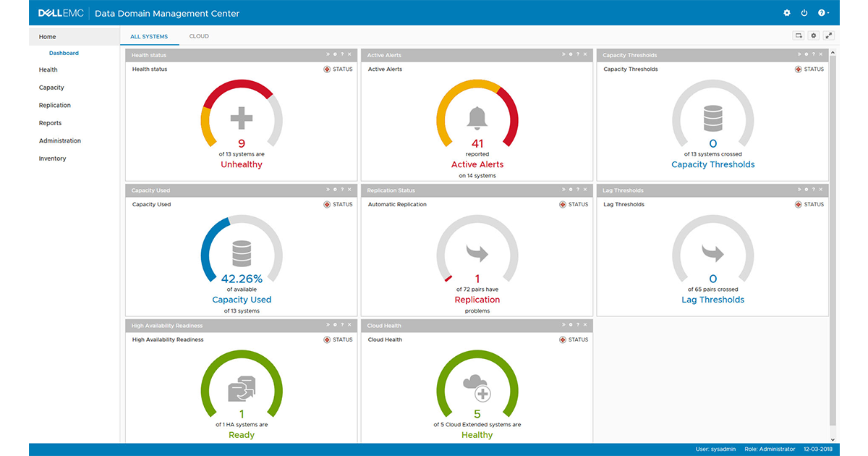Select the ALL SYSTEMS tab
Screen dimensions: 868x456
click(149, 36)
